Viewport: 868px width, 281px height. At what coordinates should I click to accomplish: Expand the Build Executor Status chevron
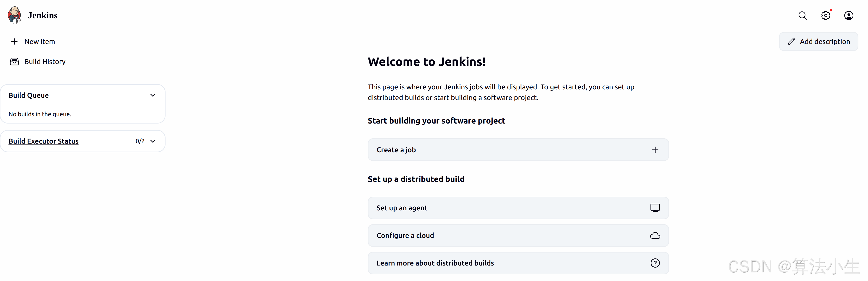[153, 141]
